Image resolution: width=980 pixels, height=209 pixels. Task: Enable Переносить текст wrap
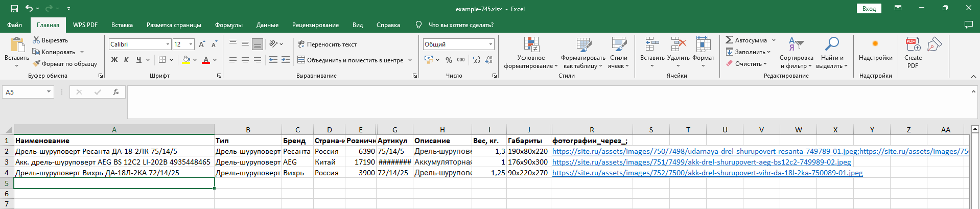327,44
